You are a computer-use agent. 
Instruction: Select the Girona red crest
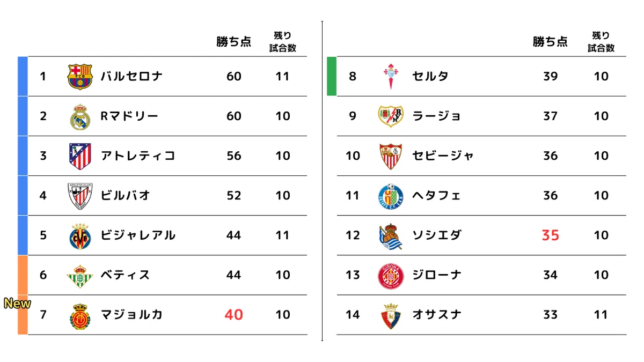click(x=390, y=276)
